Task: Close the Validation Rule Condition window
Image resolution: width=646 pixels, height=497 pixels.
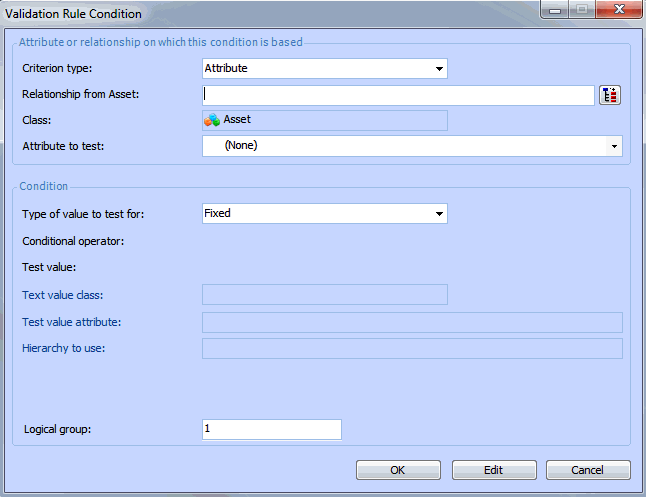Action: (619, 9)
